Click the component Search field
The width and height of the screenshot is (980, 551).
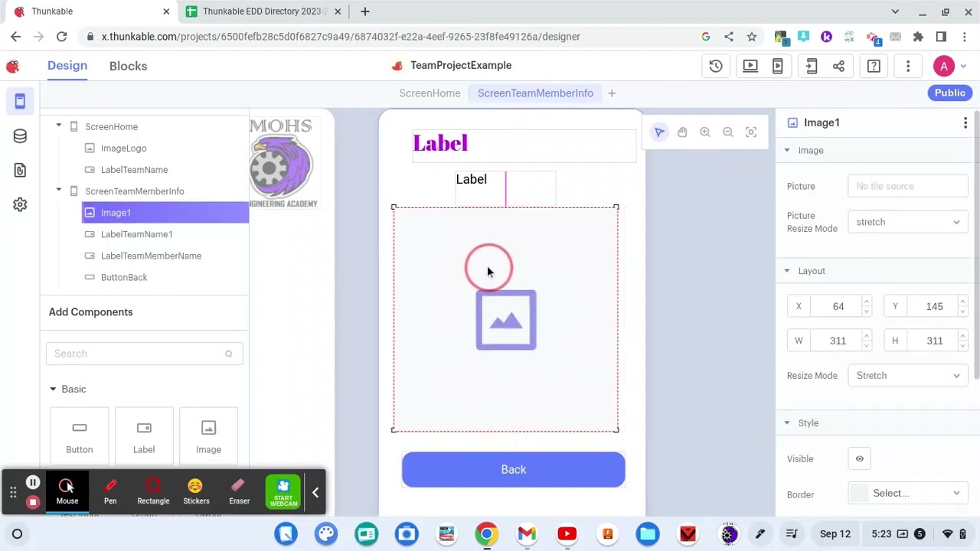(x=144, y=354)
